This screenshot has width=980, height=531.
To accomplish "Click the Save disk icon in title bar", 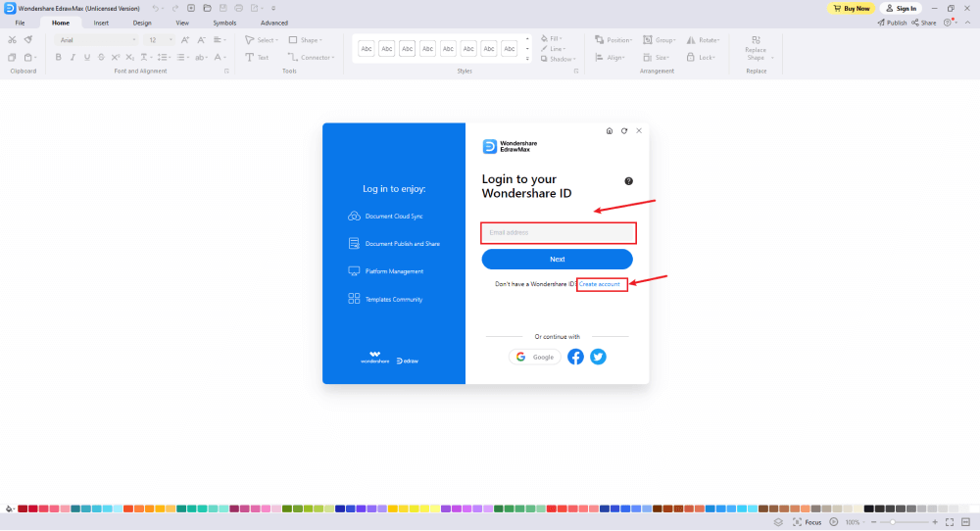I will tap(223, 8).
